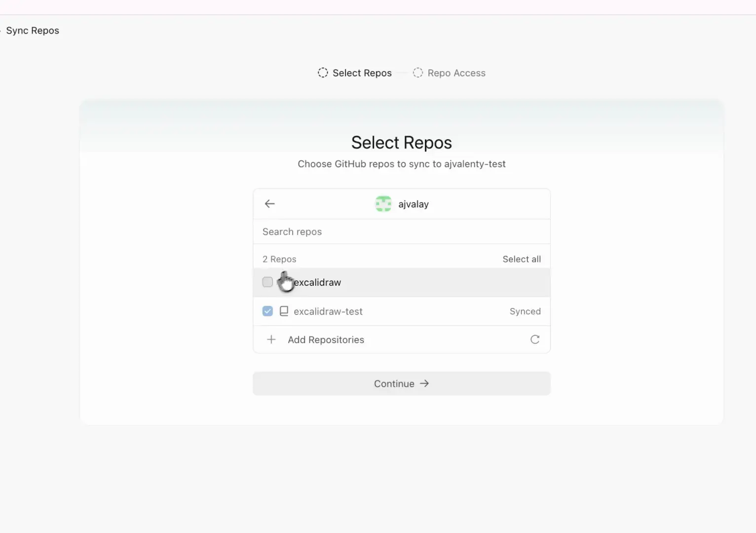Click the Synced status label

[x=525, y=311]
